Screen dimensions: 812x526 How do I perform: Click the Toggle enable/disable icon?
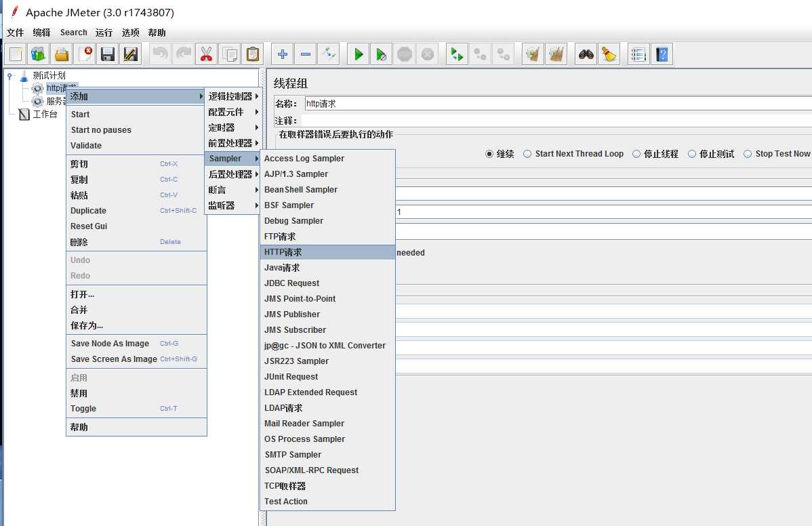pyautogui.click(x=328, y=54)
